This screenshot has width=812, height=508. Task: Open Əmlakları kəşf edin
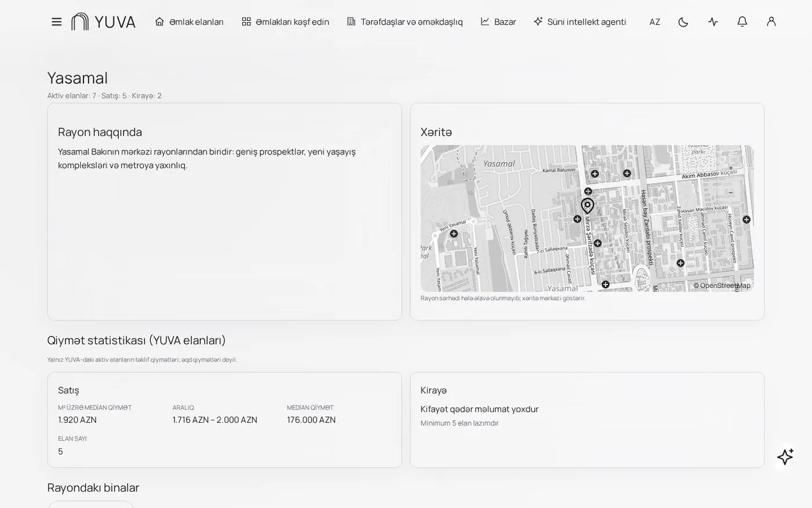(285, 21)
